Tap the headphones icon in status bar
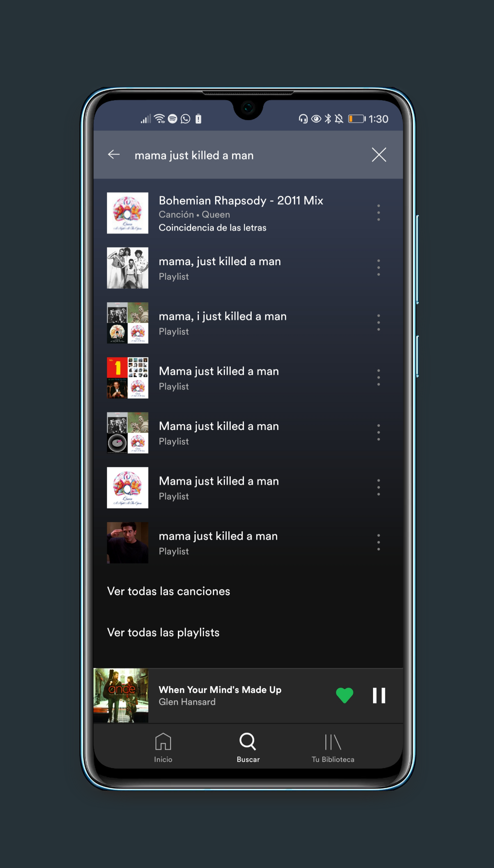The image size is (494, 868). point(303,119)
